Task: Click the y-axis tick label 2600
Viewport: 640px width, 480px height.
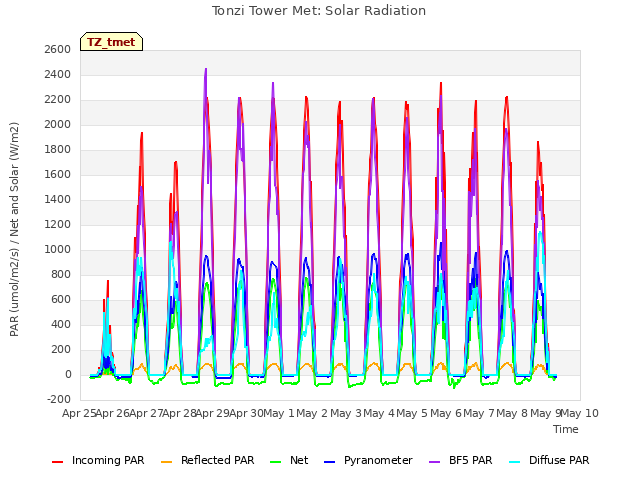Action: [58, 49]
